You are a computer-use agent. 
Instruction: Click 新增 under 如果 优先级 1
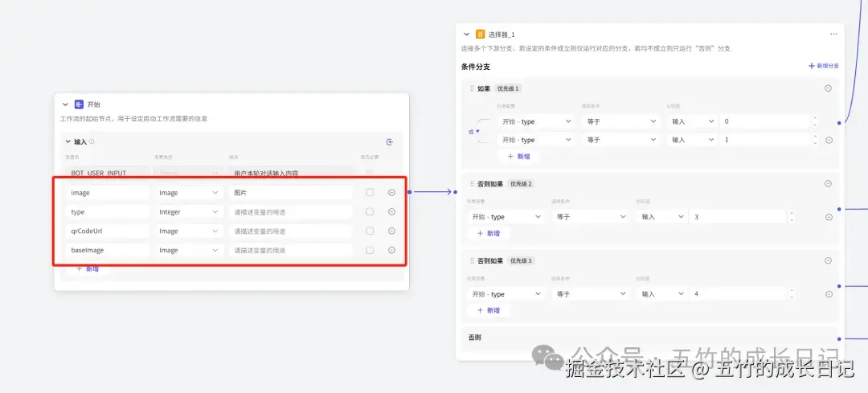pos(518,157)
